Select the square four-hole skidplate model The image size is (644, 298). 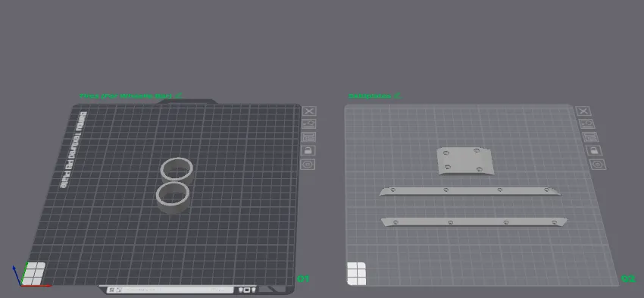tap(464, 161)
